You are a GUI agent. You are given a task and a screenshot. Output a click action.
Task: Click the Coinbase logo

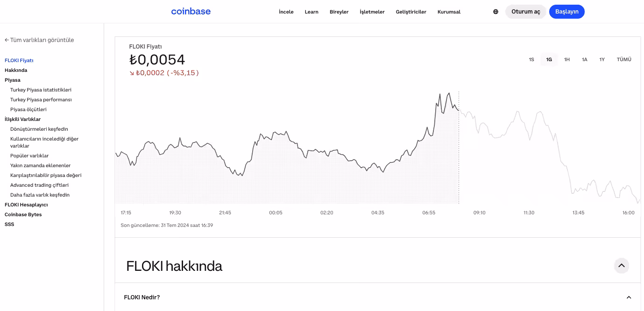pos(191,12)
